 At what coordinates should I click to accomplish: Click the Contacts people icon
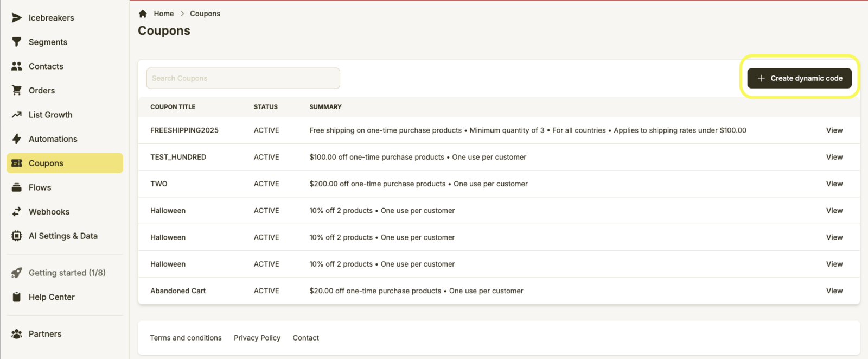[17, 66]
